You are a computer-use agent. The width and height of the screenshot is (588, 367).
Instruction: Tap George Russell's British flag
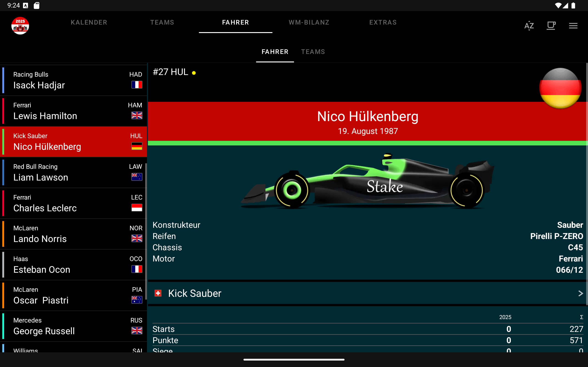click(137, 331)
